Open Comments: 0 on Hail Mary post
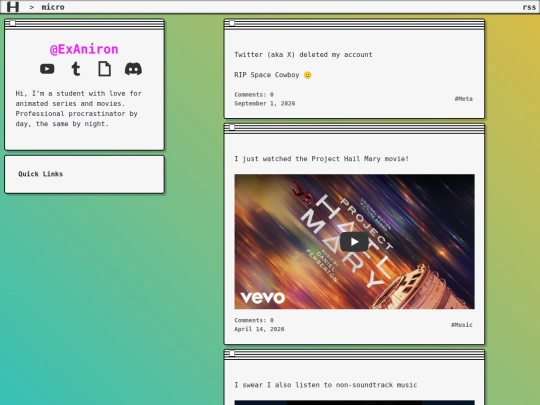540x405 pixels. (x=254, y=320)
